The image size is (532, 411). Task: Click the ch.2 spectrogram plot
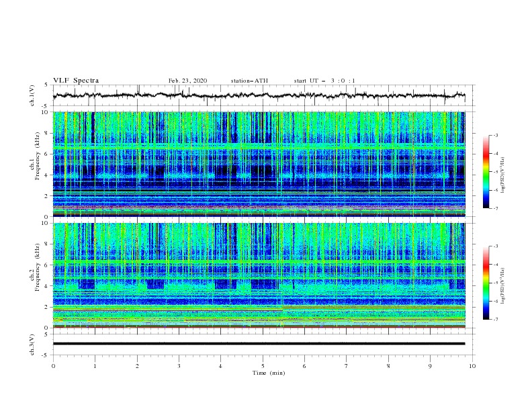coord(259,275)
